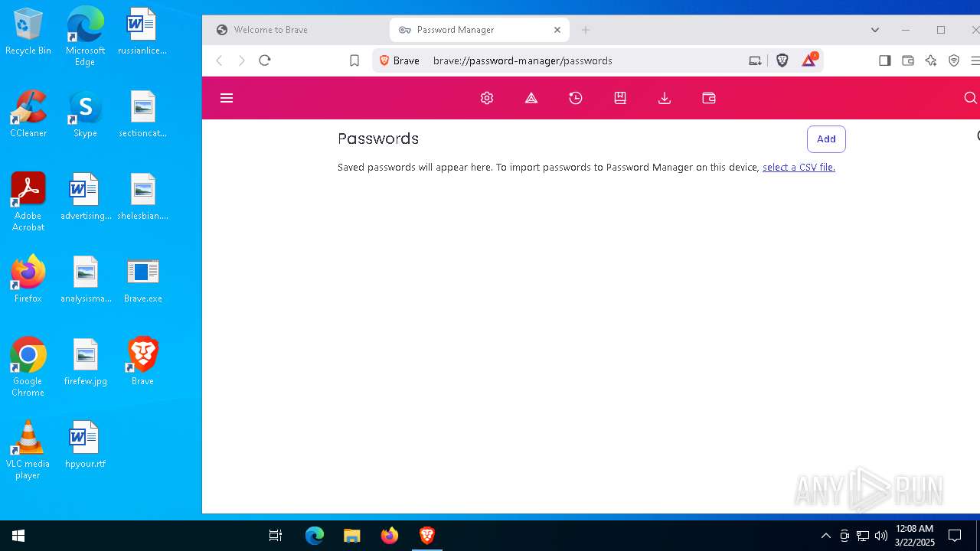
Task: Open Task View from taskbar
Action: 276,536
